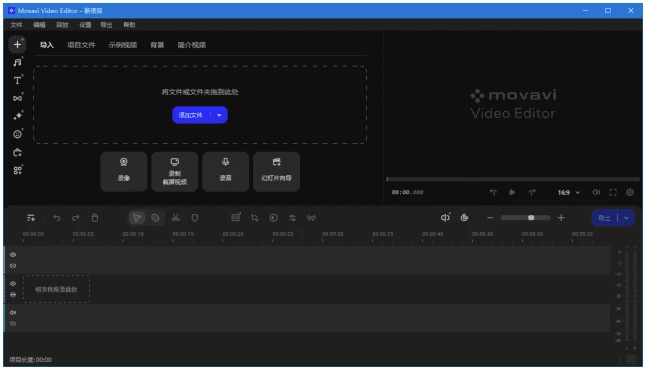Click the scissors split clip icon
This screenshot has width=646, height=370.
click(x=176, y=218)
